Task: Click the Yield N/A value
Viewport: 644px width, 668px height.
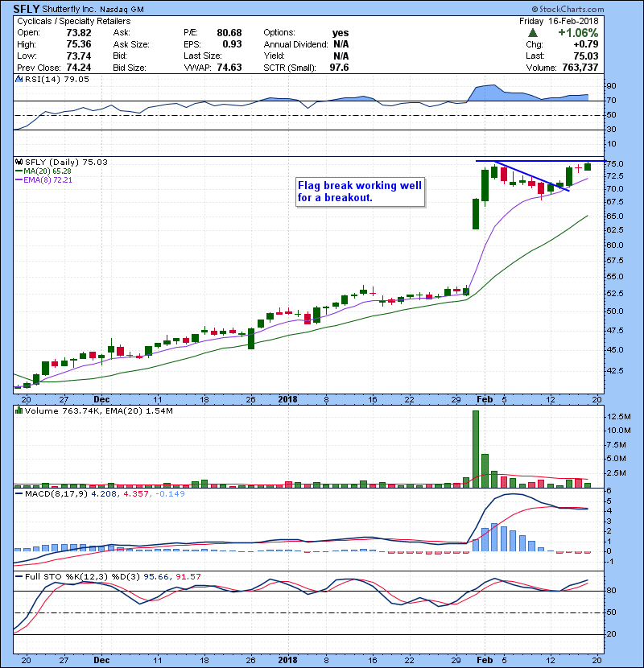Action: click(x=341, y=56)
